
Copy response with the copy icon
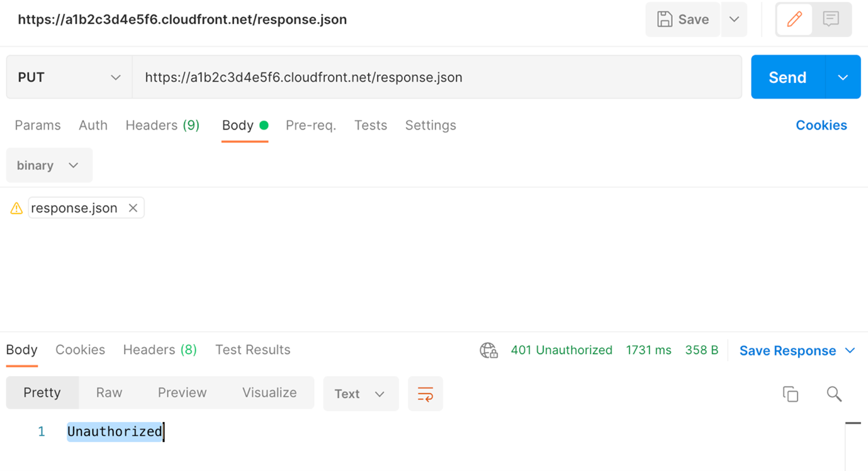click(x=791, y=394)
